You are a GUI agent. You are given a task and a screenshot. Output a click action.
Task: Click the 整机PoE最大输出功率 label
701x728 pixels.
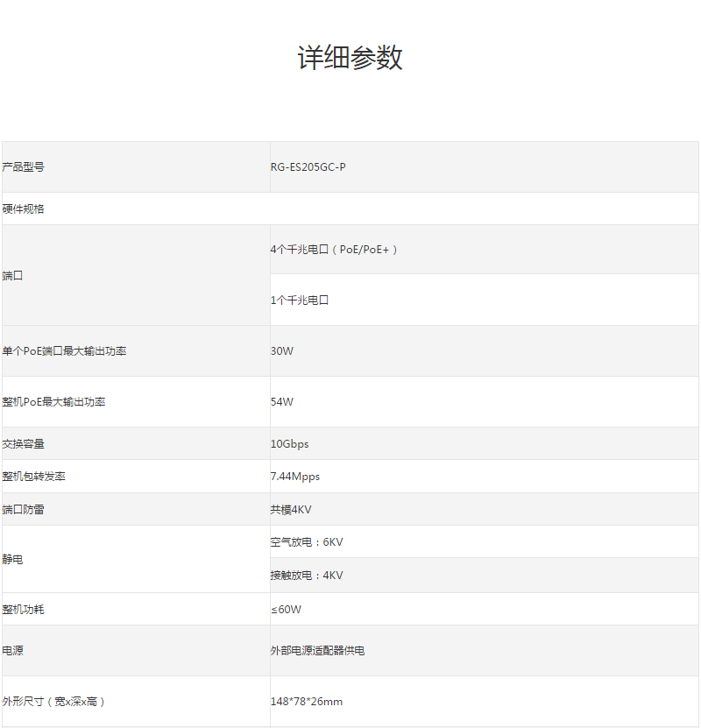click(x=53, y=402)
